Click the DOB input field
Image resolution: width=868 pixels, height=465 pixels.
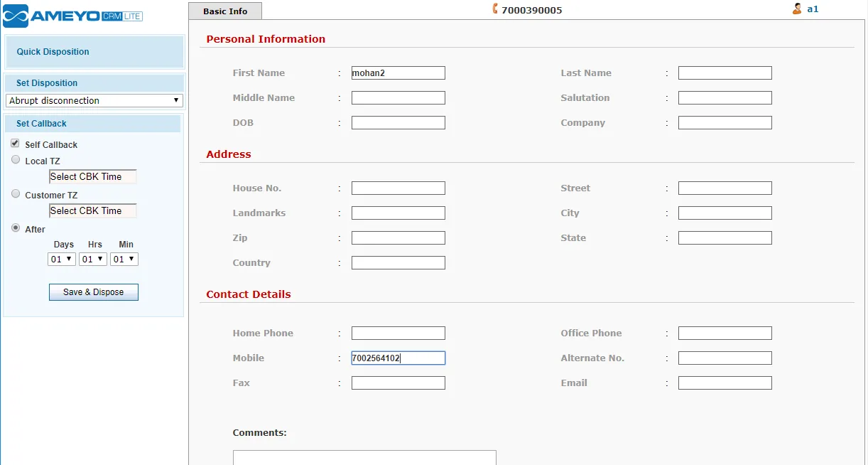coord(398,123)
